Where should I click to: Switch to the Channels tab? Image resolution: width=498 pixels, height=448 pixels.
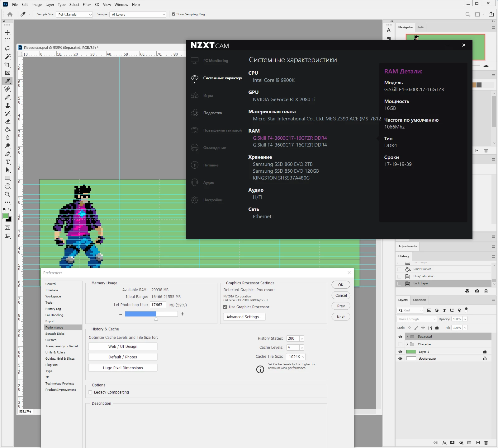point(419,300)
